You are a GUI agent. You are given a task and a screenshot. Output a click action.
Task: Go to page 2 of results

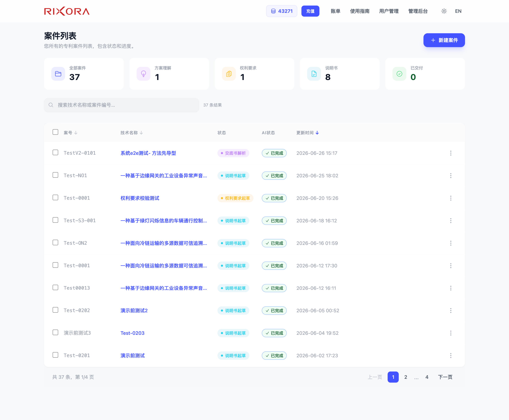click(405, 377)
